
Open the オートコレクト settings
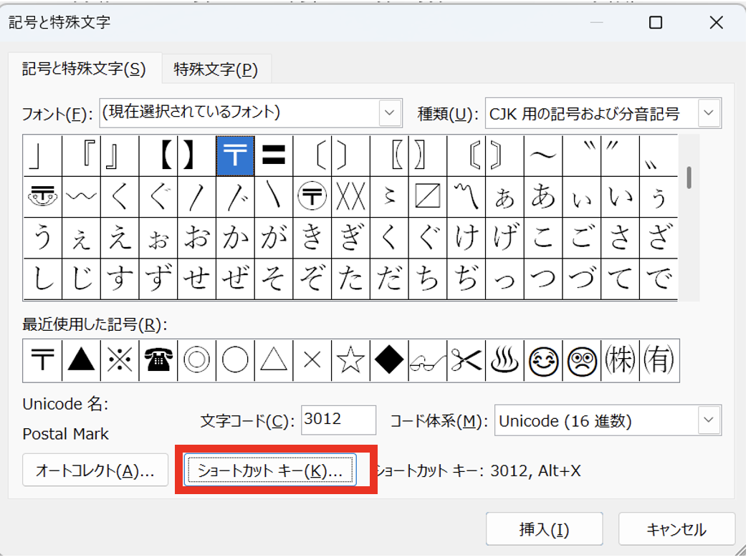(x=95, y=470)
